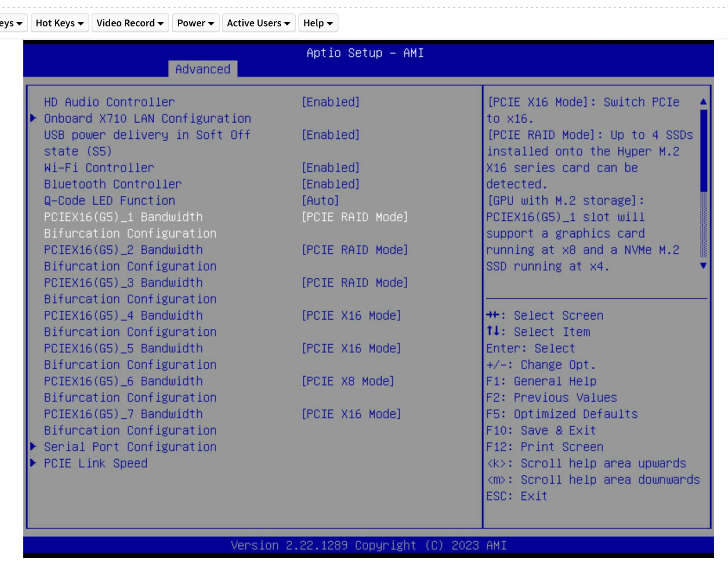Open the Video Record dropdown menu
Image resolution: width=728 pixels, height=572 pixels.
(130, 23)
